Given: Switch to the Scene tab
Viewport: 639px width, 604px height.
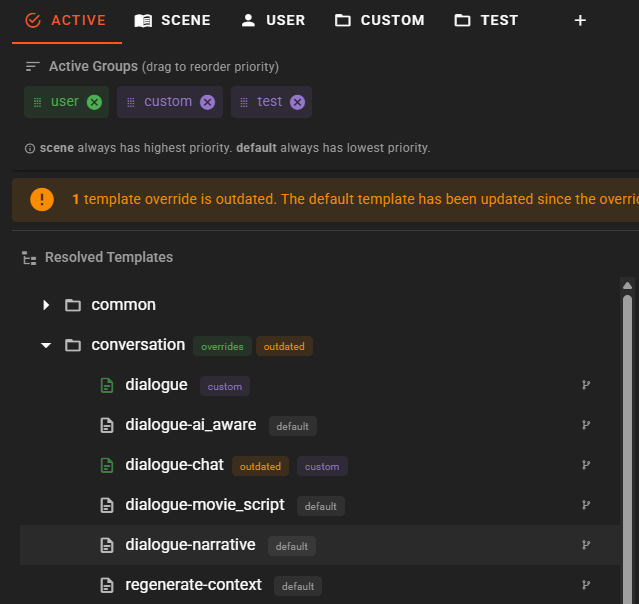Looking at the screenshot, I should (x=172, y=20).
